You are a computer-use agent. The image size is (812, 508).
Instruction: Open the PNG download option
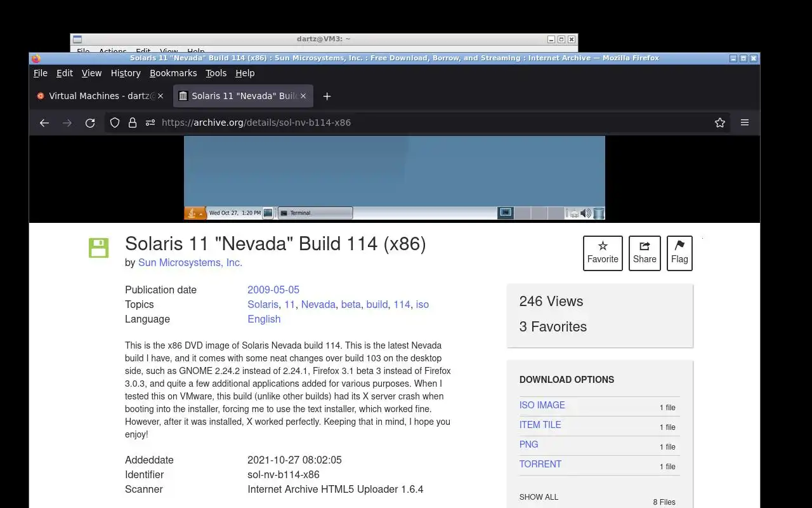[528, 444]
